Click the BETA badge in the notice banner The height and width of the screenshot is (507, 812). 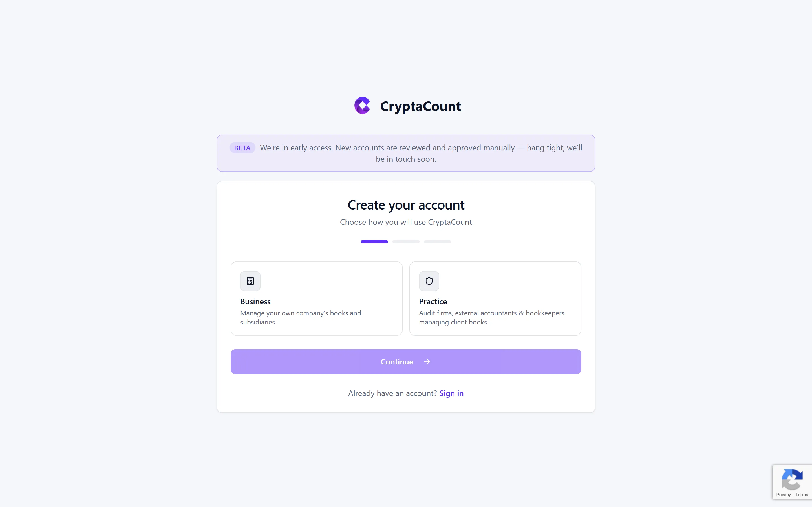click(242, 148)
